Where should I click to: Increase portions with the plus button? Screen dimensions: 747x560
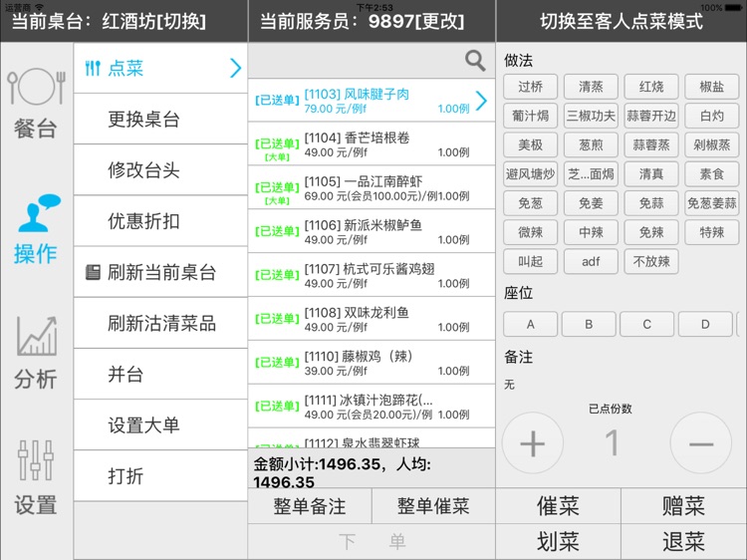532,443
